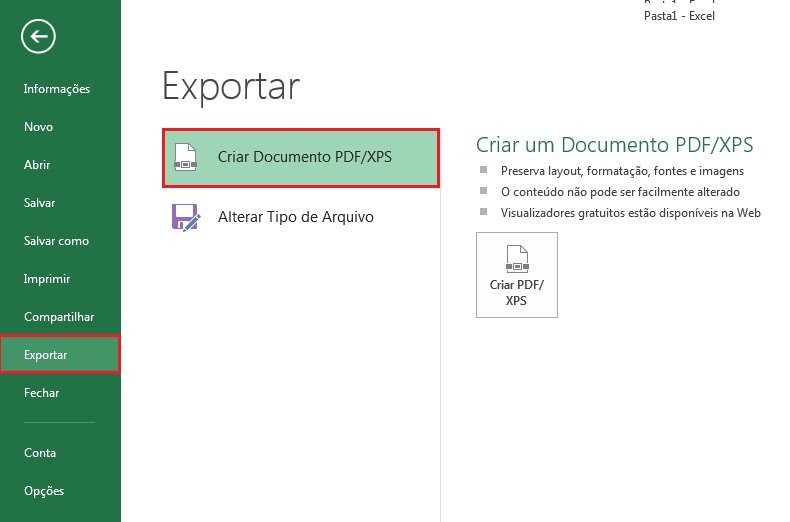
Task: Click the back arrow to exit Backstage
Action: 39,37
